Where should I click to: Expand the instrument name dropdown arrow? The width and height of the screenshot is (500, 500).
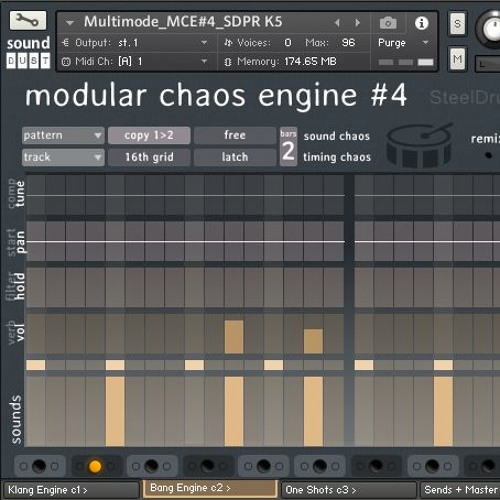tap(70, 23)
